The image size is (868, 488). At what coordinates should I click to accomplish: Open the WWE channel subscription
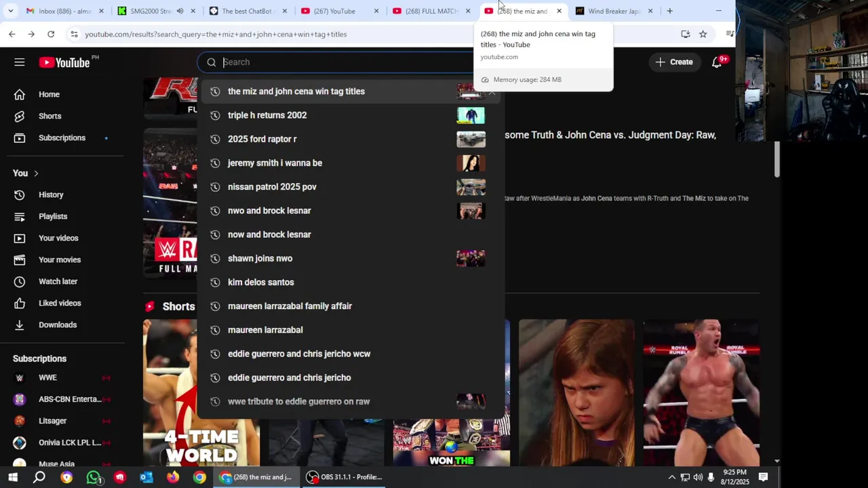(x=47, y=378)
